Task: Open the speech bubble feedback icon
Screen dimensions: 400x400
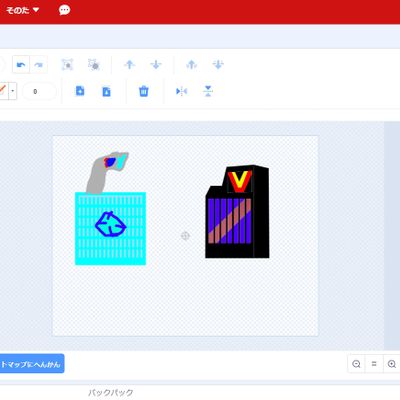Action: (x=64, y=10)
